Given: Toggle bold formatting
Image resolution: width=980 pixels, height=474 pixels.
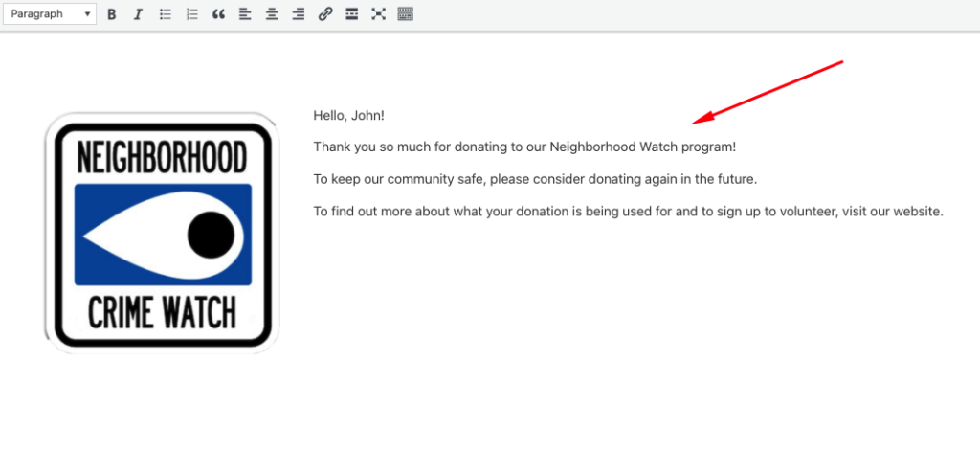Looking at the screenshot, I should pos(112,14).
